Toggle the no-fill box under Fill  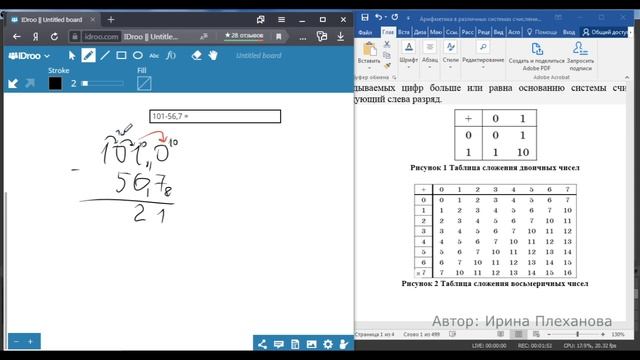144,83
